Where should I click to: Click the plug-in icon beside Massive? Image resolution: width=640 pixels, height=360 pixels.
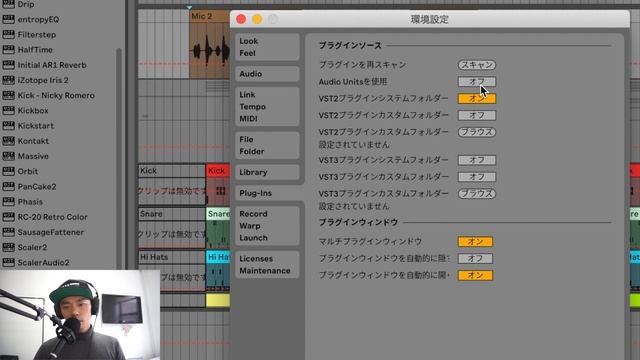pyautogui.click(x=8, y=156)
